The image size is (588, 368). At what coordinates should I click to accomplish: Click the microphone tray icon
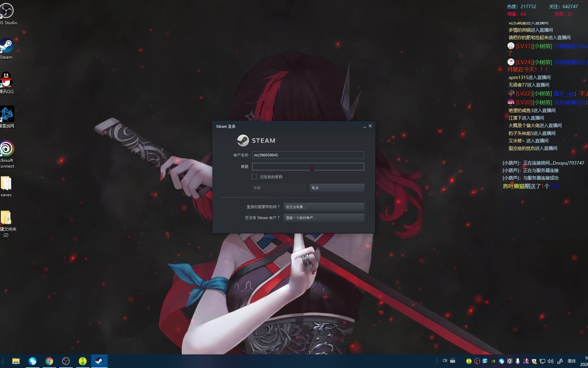518,361
